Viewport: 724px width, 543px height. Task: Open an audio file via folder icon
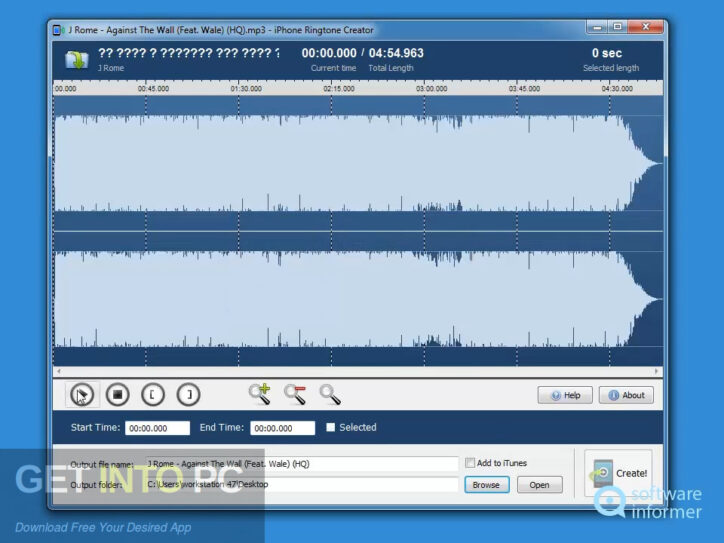[77, 60]
